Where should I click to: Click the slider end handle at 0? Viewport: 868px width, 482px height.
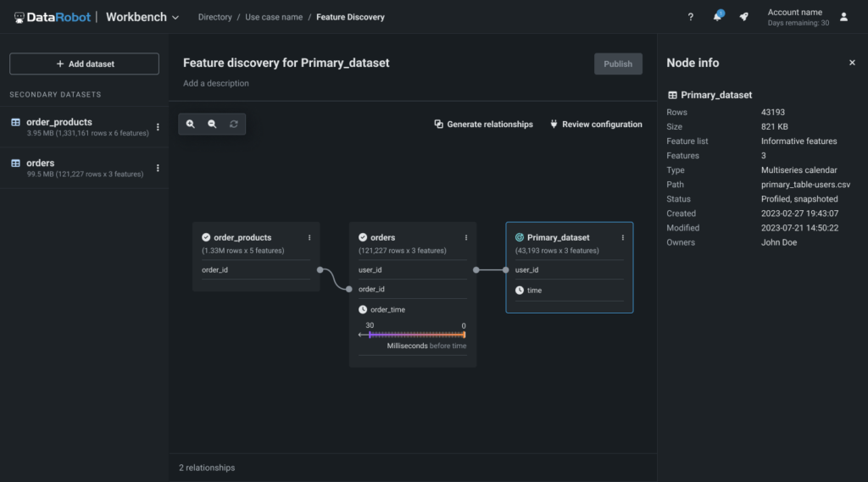click(x=464, y=335)
